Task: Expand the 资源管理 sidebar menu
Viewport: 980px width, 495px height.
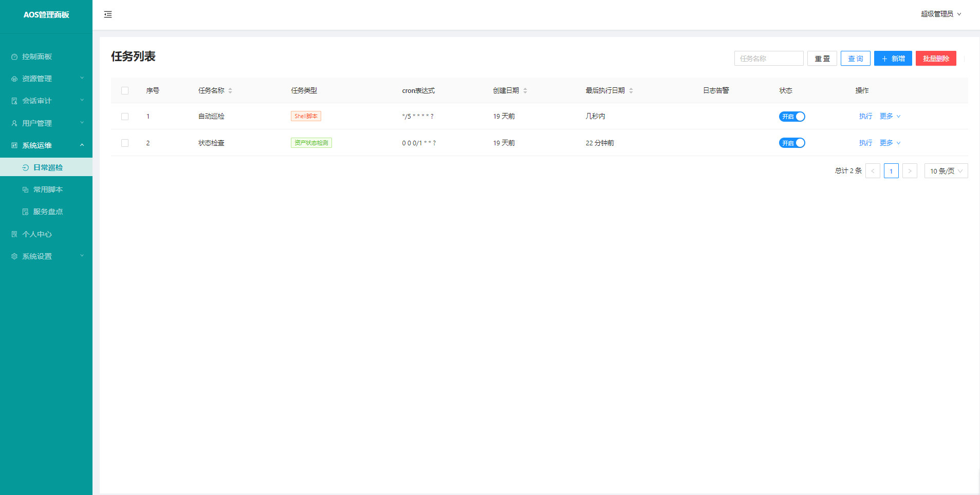Action: [46, 79]
